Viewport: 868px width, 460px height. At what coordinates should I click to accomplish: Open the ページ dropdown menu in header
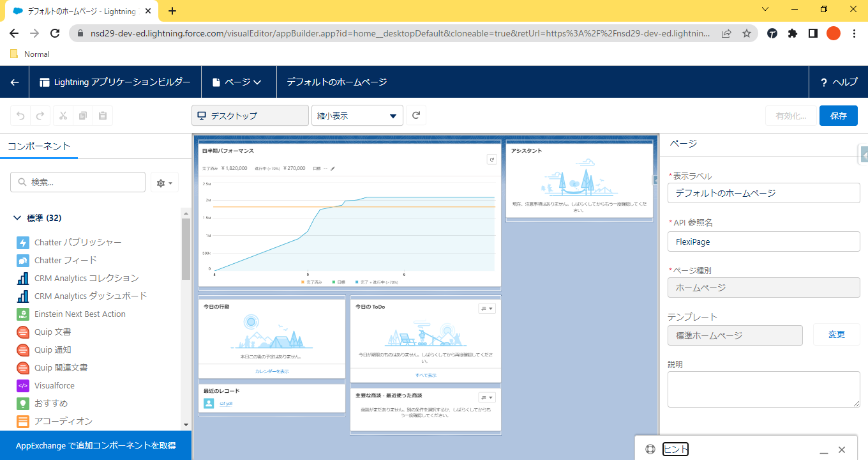pyautogui.click(x=237, y=82)
